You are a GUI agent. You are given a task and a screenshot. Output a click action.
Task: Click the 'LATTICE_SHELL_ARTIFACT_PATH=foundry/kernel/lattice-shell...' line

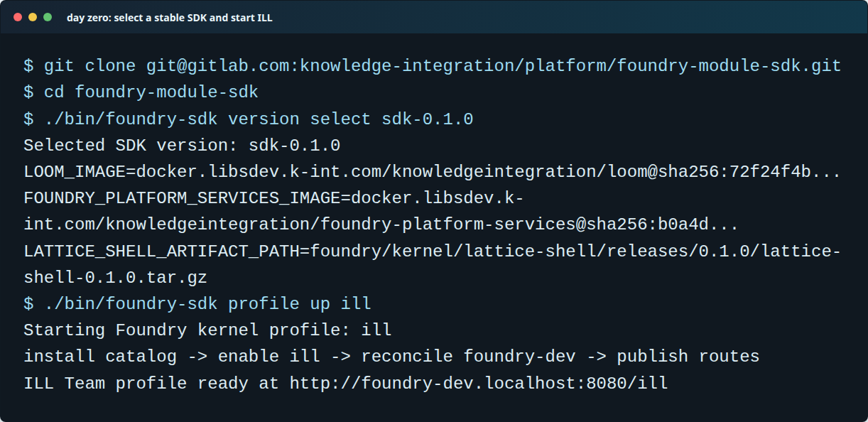pos(433,251)
